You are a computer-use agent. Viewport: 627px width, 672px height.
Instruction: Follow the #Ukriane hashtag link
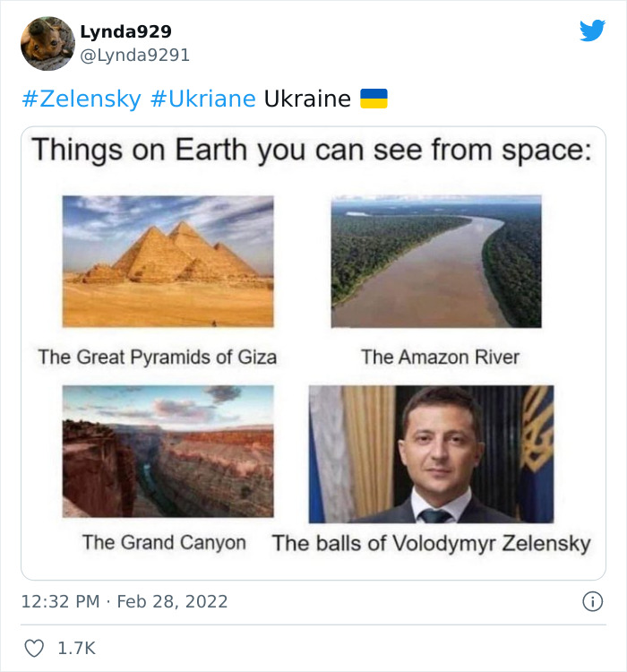pyautogui.click(x=202, y=99)
